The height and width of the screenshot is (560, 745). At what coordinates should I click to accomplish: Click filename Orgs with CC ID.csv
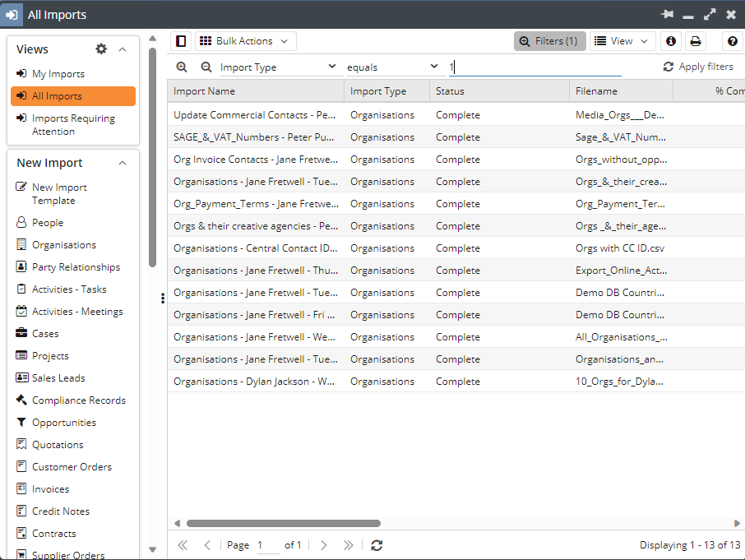coord(620,248)
